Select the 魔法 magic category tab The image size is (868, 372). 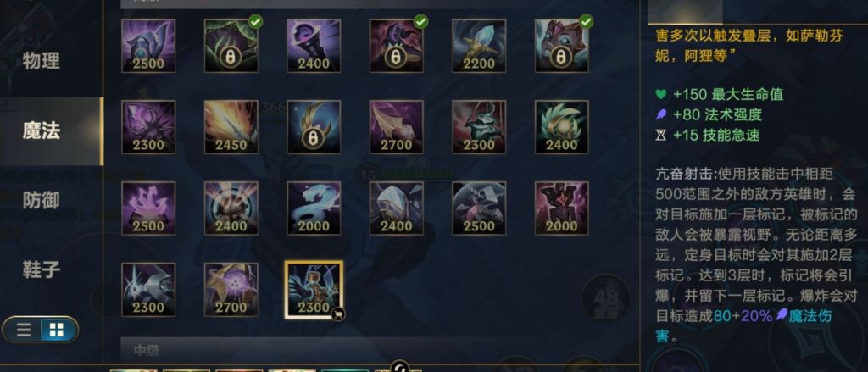42,131
